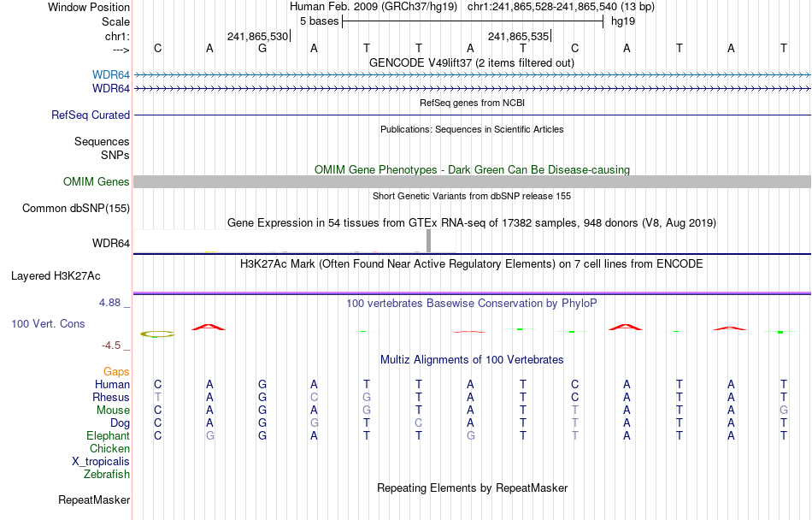Open the OMIM Gene Phenotypes track title
This screenshot has height=520, width=812.
(472, 170)
